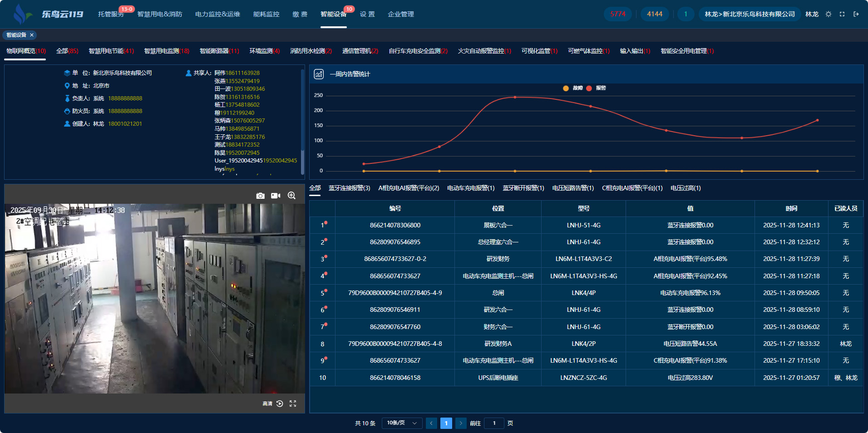Open video playback with the replay icon
868x433 pixels.
pyautogui.click(x=280, y=403)
